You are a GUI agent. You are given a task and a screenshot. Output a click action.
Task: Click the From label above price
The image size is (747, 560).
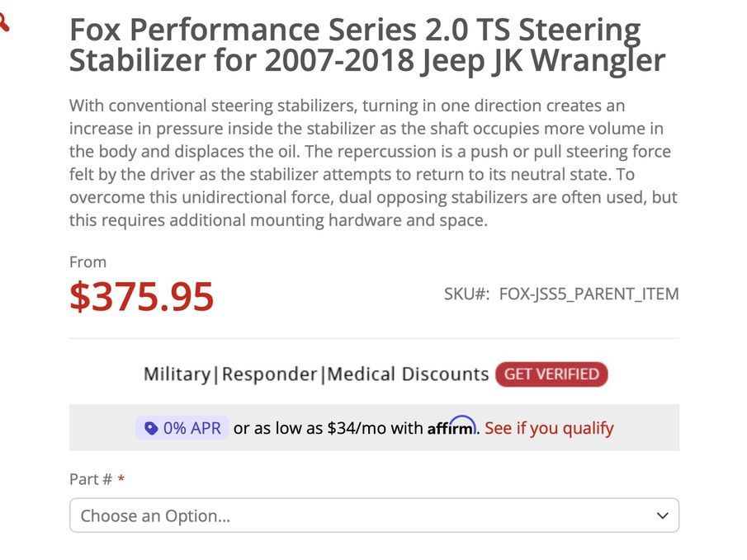(x=87, y=262)
